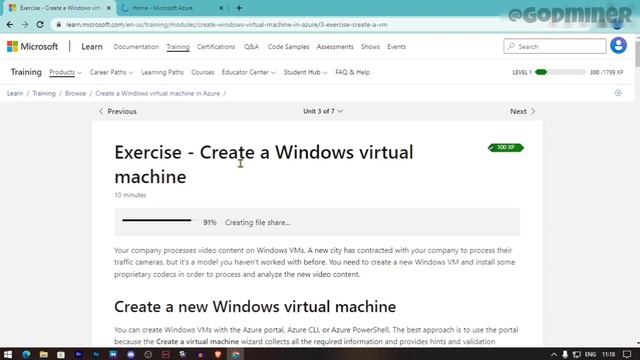Viewport: 640px width, 360px height.
Task: Go back in the browser
Action: click(10, 24)
